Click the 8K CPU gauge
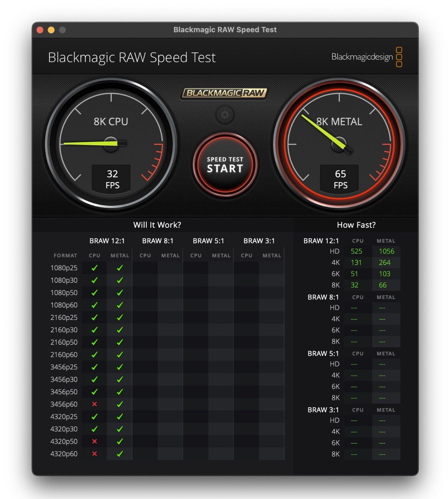This screenshot has height=499, width=448. (x=111, y=143)
